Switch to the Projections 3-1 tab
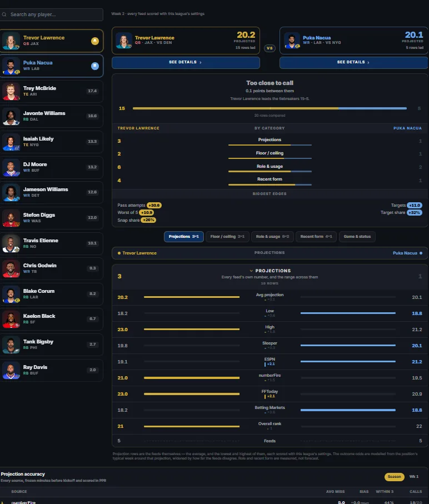429x504 pixels. [184, 237]
